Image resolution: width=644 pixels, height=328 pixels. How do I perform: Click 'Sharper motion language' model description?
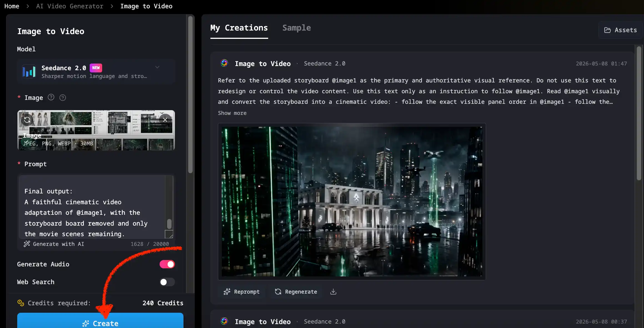pos(94,76)
